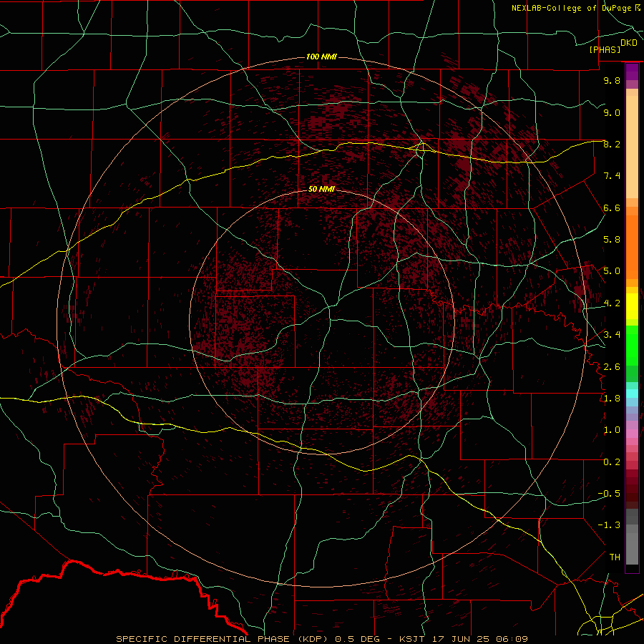Click the 2.6 value on the legend
This screenshot has height=644, width=644.
point(612,367)
